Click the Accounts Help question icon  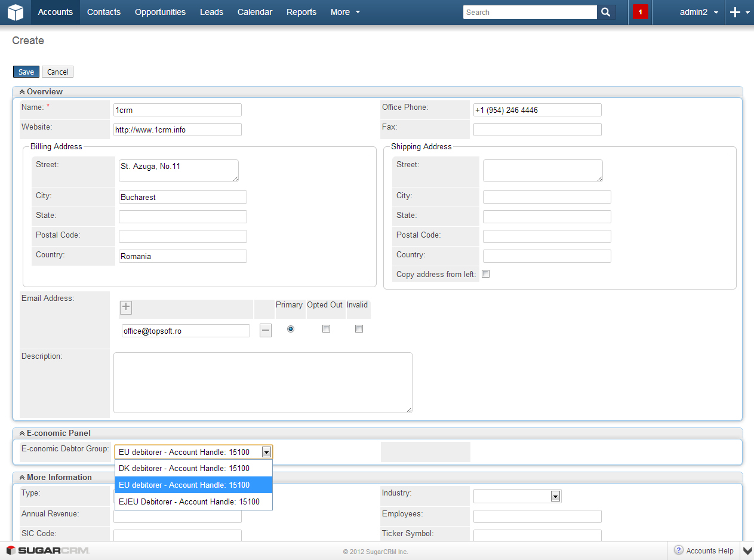coord(679,550)
